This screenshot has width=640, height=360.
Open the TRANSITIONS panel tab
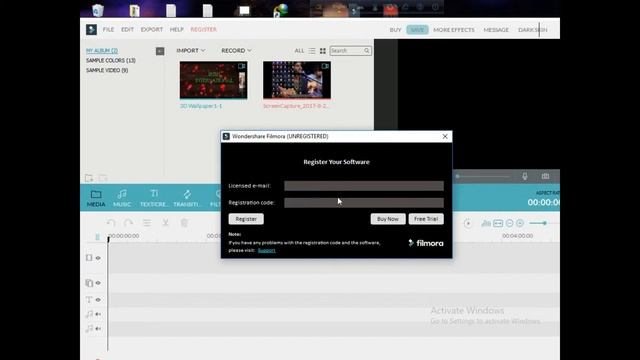point(187,198)
